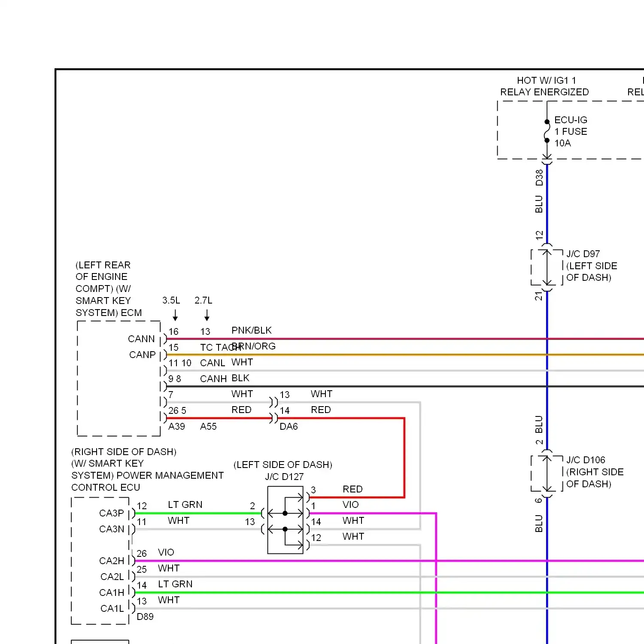
Task: Select the "PNK/BLK" wire color text
Action: [252, 330]
